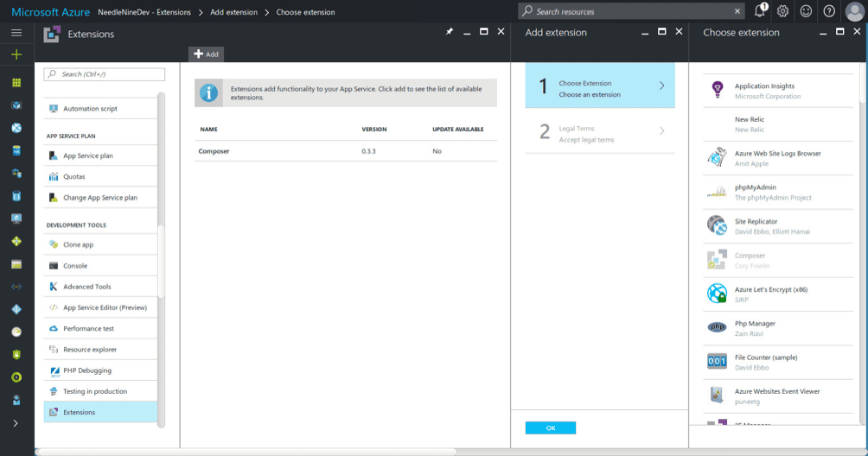Open Quotas menu item
Viewport: 868px width, 456px height.
pos(100,176)
